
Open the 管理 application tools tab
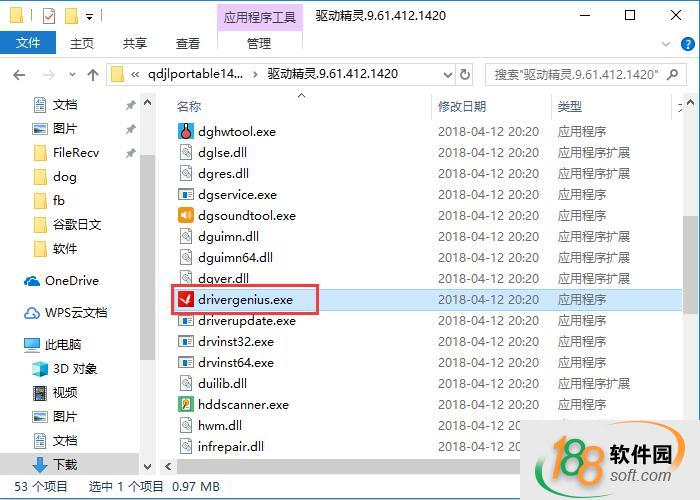(259, 43)
